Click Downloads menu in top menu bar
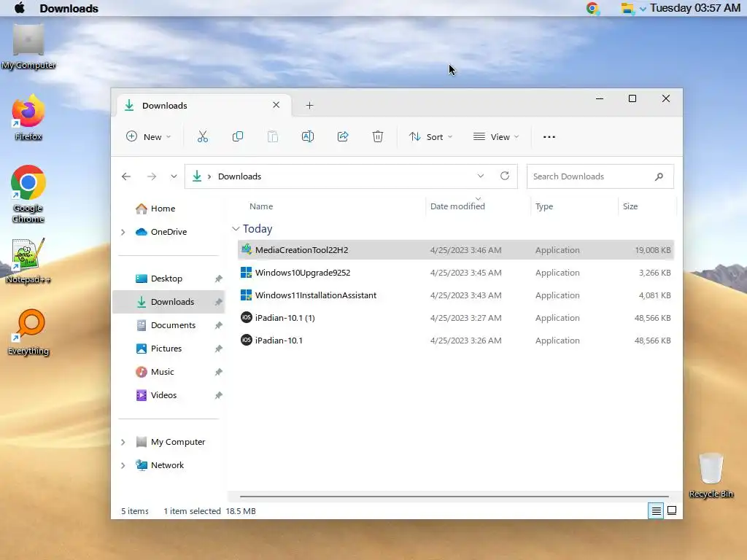This screenshot has height=560, width=747. (x=69, y=9)
